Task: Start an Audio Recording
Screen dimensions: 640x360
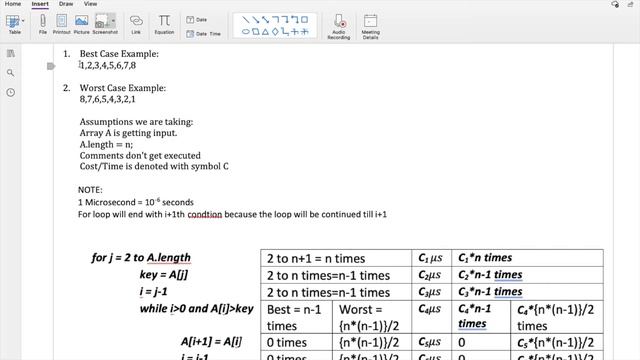Action: click(339, 26)
